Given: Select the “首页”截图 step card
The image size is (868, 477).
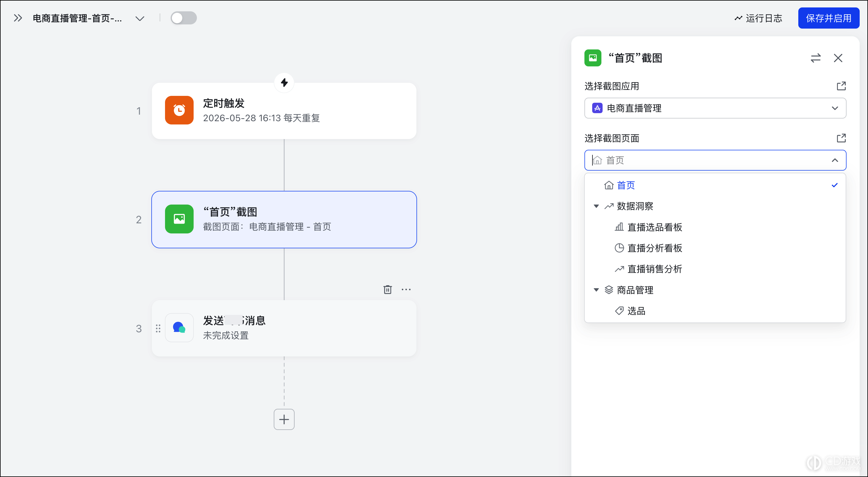Looking at the screenshot, I should pyautogui.click(x=284, y=220).
